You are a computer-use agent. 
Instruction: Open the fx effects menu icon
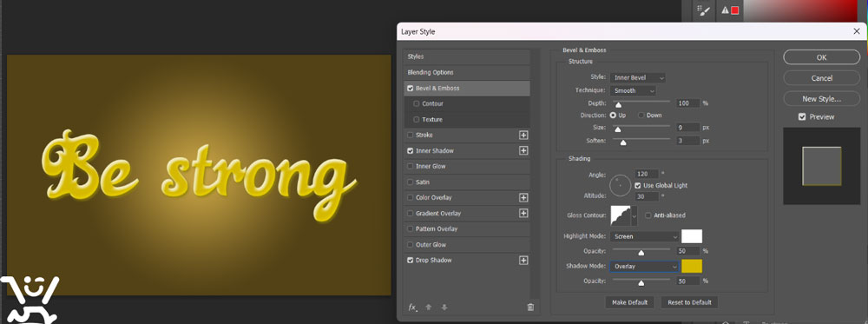(412, 307)
